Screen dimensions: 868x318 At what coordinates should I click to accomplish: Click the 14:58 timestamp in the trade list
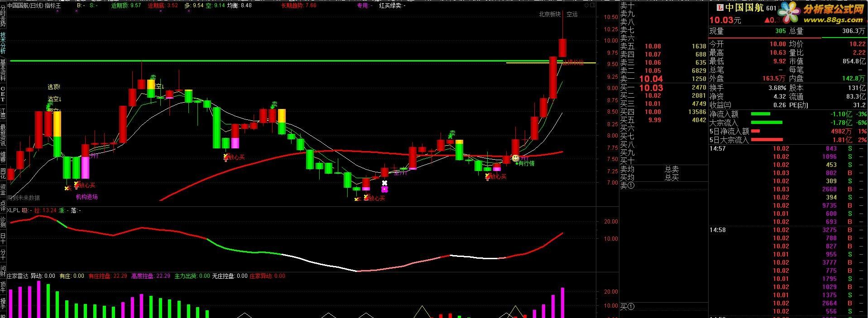(718, 230)
